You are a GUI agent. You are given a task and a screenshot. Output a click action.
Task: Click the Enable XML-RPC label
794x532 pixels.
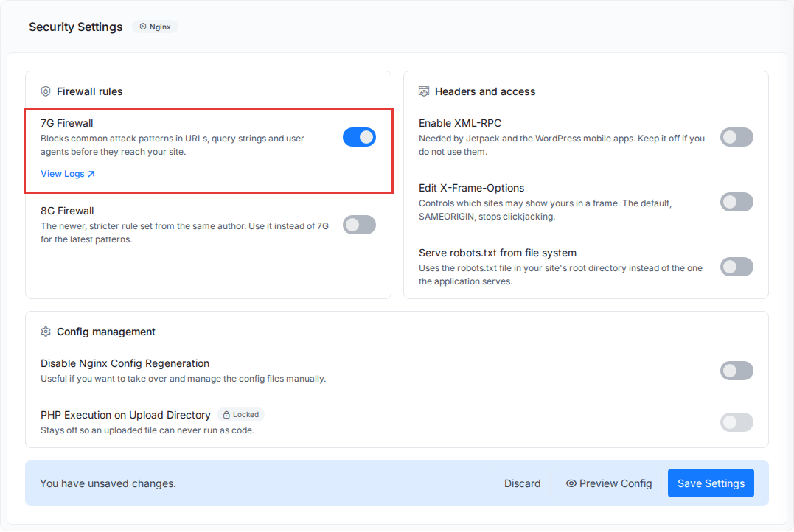(460, 124)
